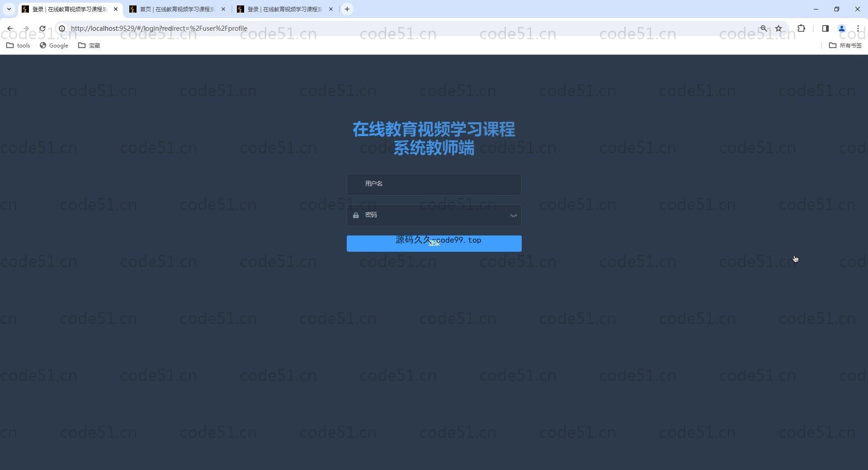Toggle password visibility eye icon

tap(514, 216)
